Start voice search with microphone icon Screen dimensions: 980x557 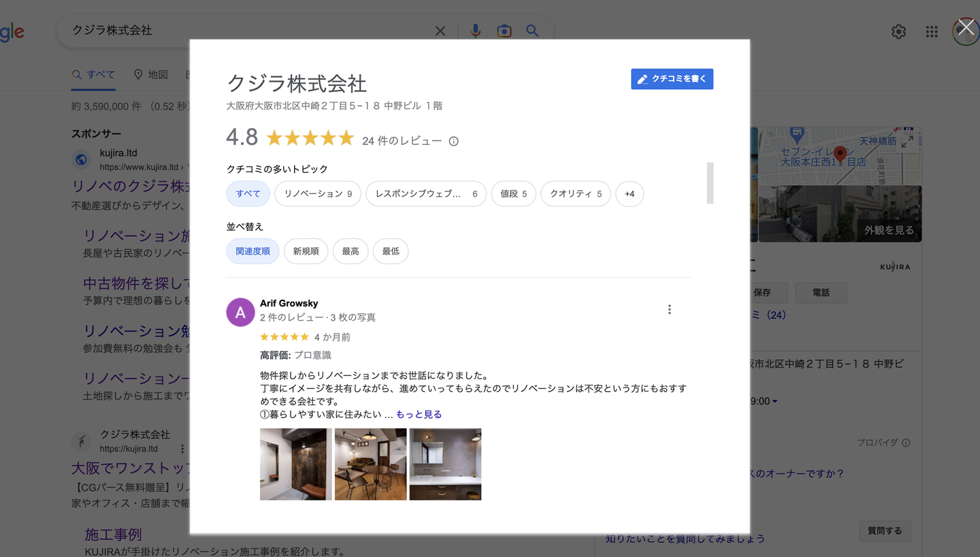476,31
